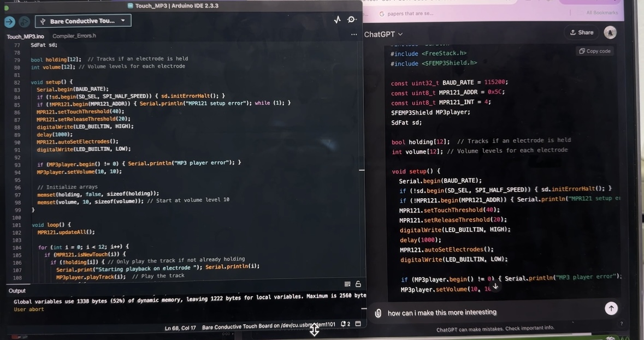Click the Copy code button
Screen dimensions: 644x340
click(x=595, y=51)
